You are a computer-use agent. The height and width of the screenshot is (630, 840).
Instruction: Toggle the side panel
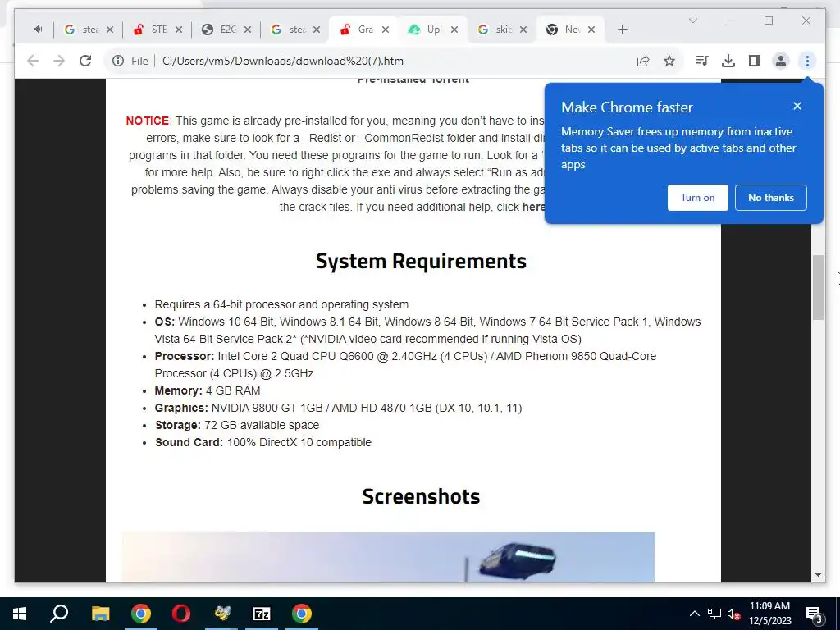tap(755, 61)
